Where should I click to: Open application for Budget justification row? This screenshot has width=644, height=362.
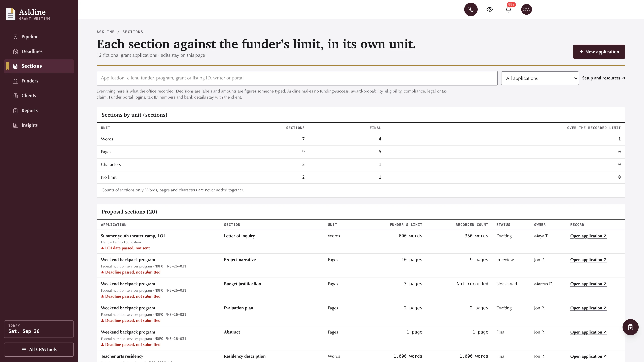click(x=588, y=284)
